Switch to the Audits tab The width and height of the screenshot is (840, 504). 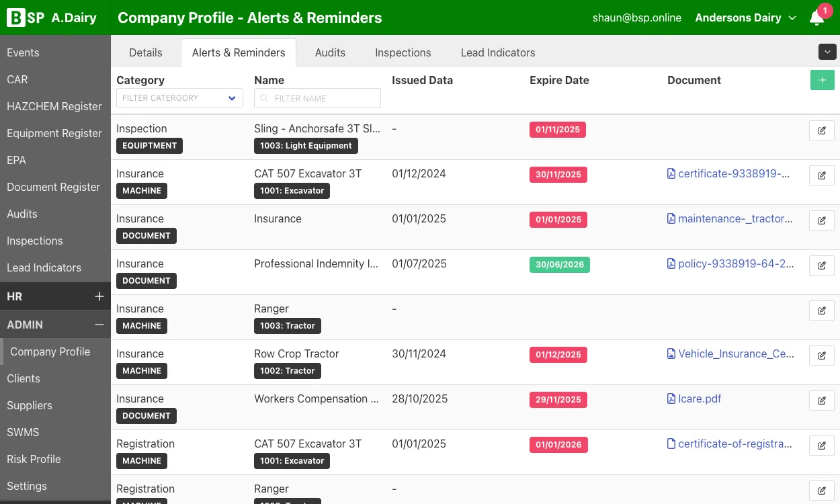330,52
